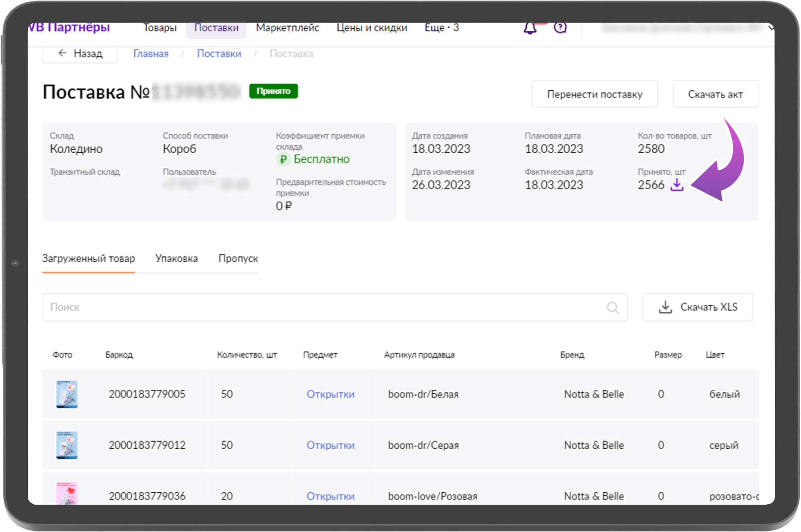Expand the user account dropdown chevron
The image size is (801, 532).
pos(770,28)
